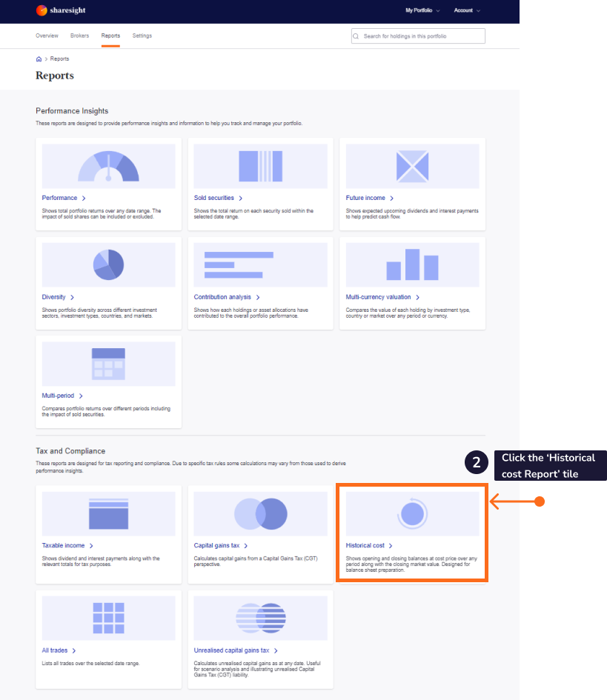Open Capital gains tax overlapping circles thumbnail
Image resolution: width=607 pixels, height=700 pixels.
(x=260, y=514)
